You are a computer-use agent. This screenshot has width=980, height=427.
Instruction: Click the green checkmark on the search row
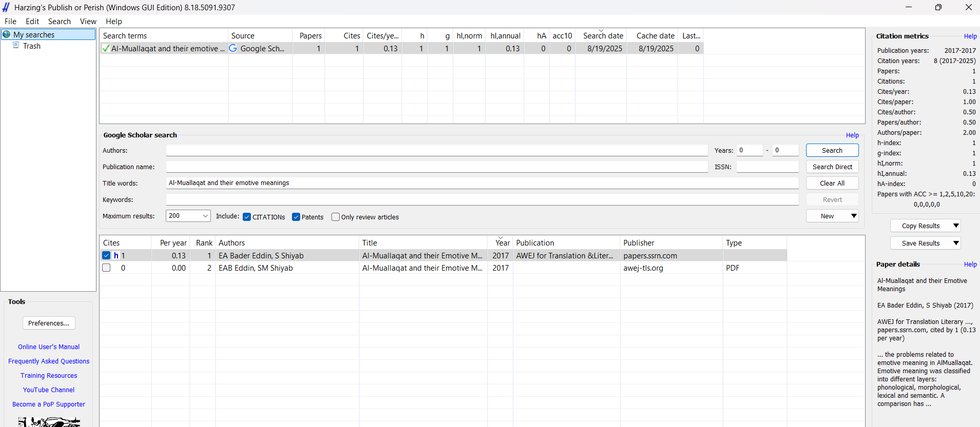pyautogui.click(x=106, y=49)
